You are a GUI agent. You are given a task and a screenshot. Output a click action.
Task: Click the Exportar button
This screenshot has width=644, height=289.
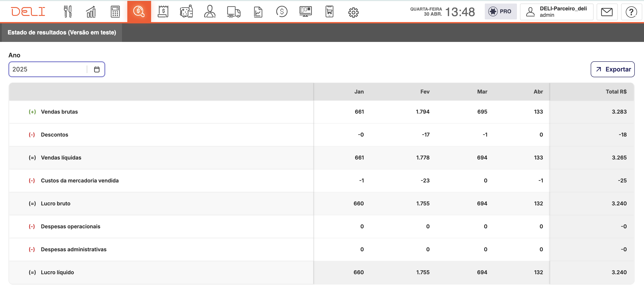click(x=613, y=69)
